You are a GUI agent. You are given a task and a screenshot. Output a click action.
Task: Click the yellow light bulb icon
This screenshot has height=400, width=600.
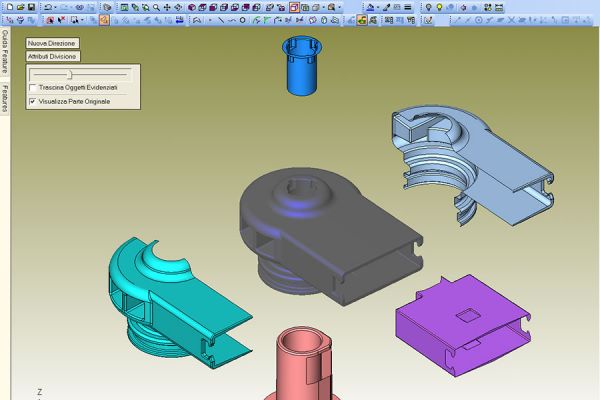click(439, 7)
